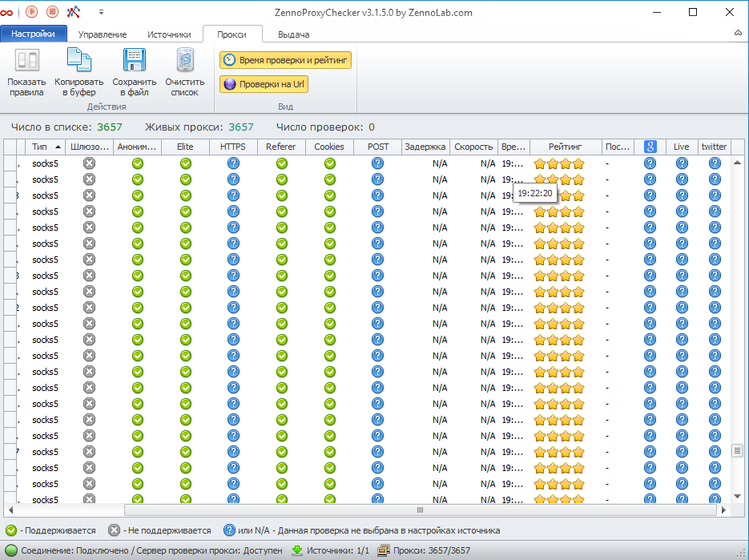Click the Пос... column header

pyautogui.click(x=618, y=147)
